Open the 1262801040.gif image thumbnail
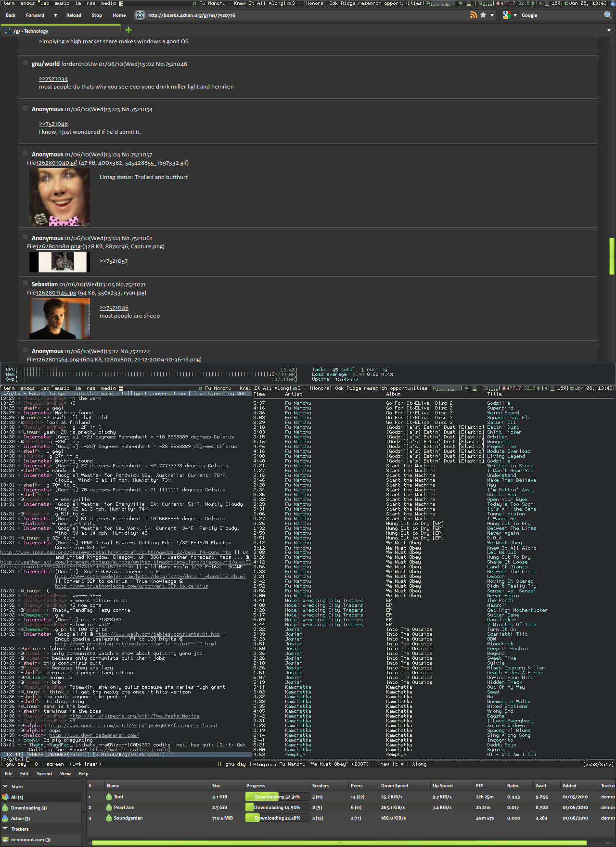The width and height of the screenshot is (616, 847). tap(60, 197)
